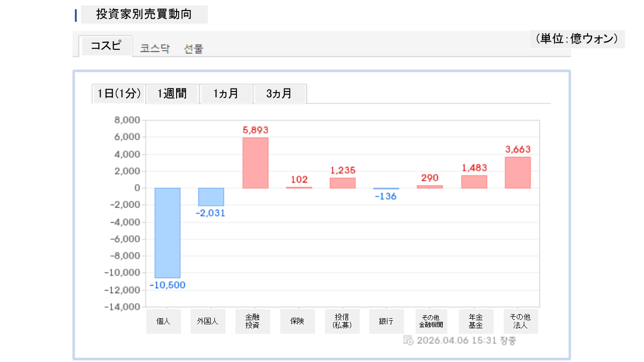Select the 1日(1分) period tab
This screenshot has height=362, width=644.
119,94
